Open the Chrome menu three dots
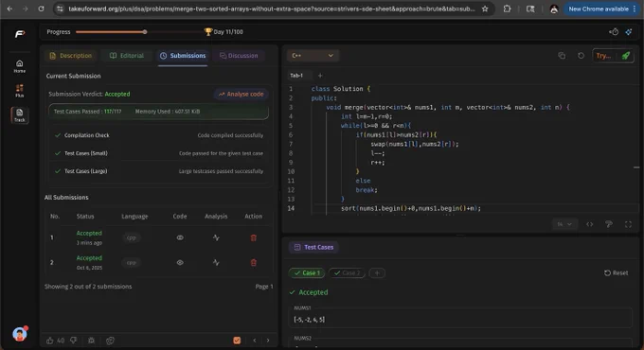 point(635,9)
